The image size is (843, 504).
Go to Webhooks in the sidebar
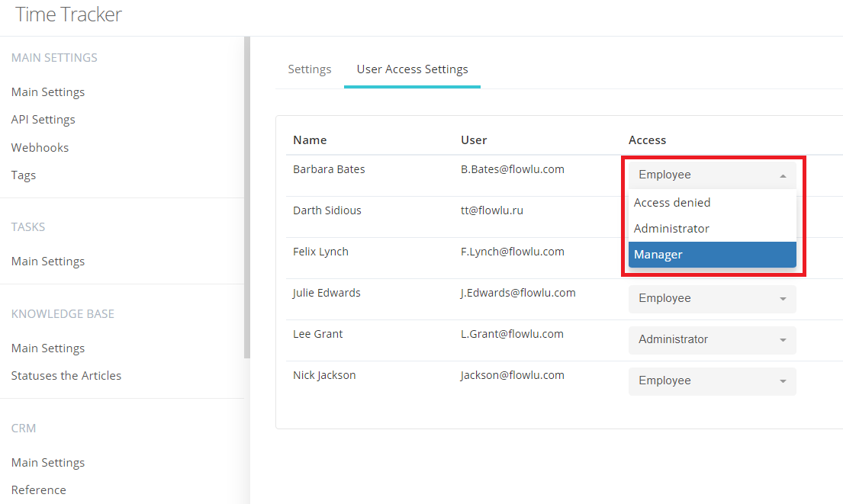(40, 147)
